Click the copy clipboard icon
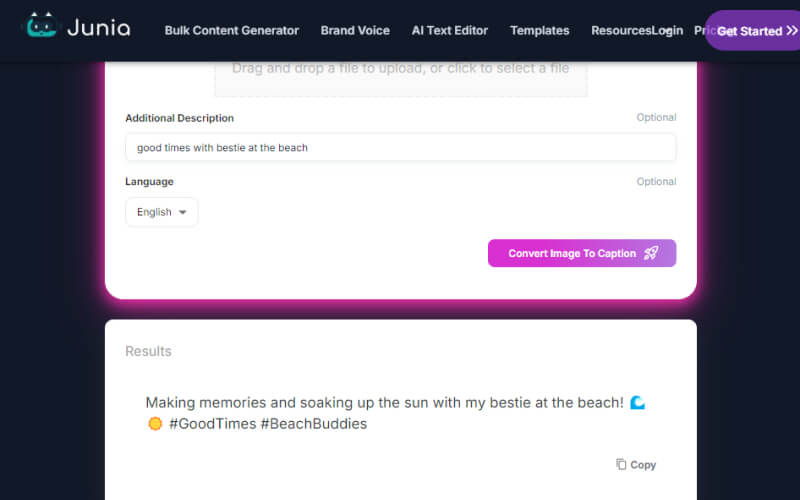 tap(621, 464)
